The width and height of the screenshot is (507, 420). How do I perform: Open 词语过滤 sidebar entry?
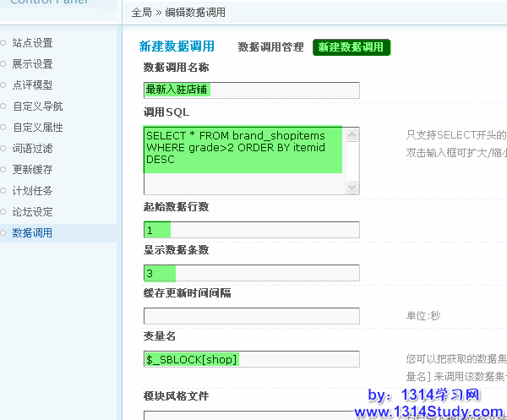tap(32, 148)
